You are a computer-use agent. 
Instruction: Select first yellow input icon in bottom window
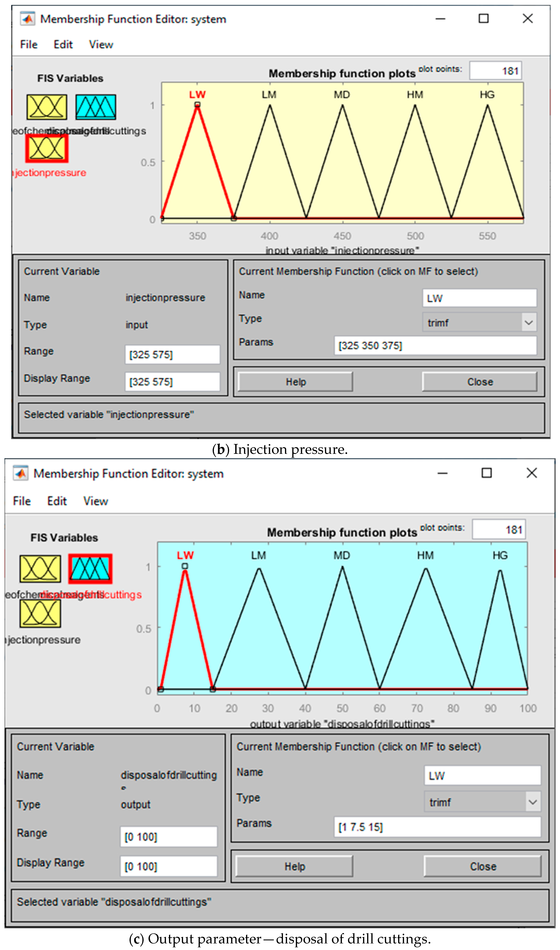tap(40, 569)
